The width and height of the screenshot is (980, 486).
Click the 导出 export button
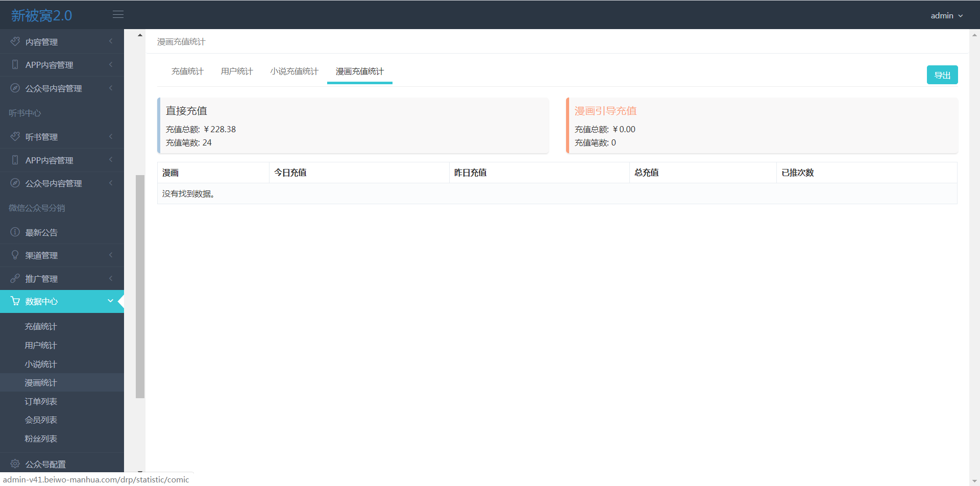tap(942, 75)
